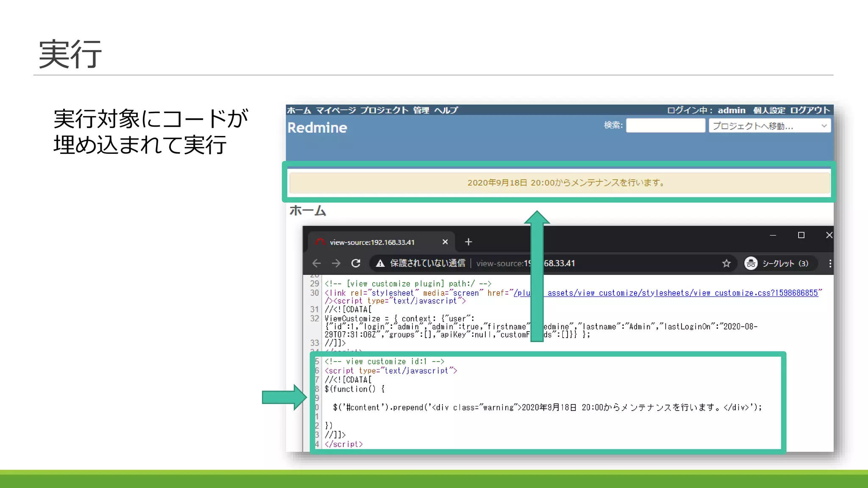Click the 'ViewCustomize = { context' source line
This screenshot has height=488, width=868.
pyautogui.click(x=399, y=319)
